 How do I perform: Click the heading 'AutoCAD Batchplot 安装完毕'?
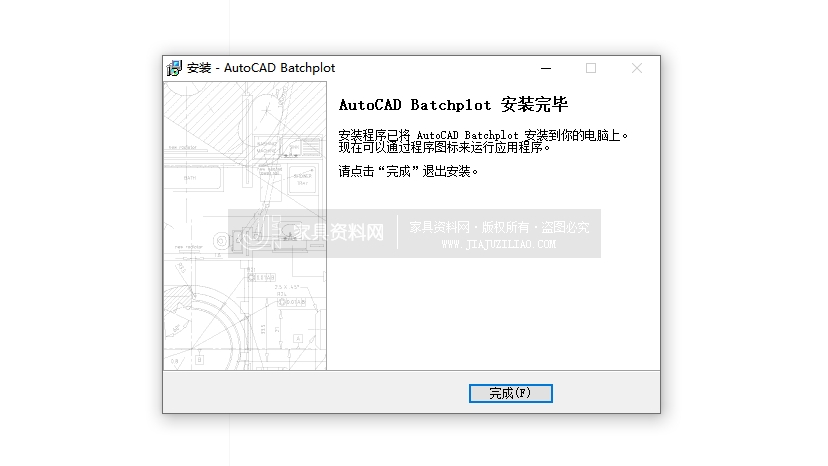point(453,105)
